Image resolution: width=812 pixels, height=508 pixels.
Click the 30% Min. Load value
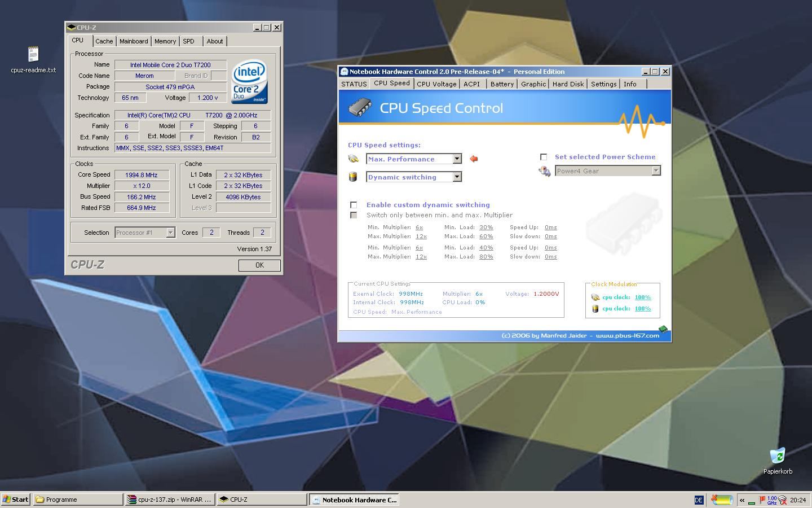[486, 227]
